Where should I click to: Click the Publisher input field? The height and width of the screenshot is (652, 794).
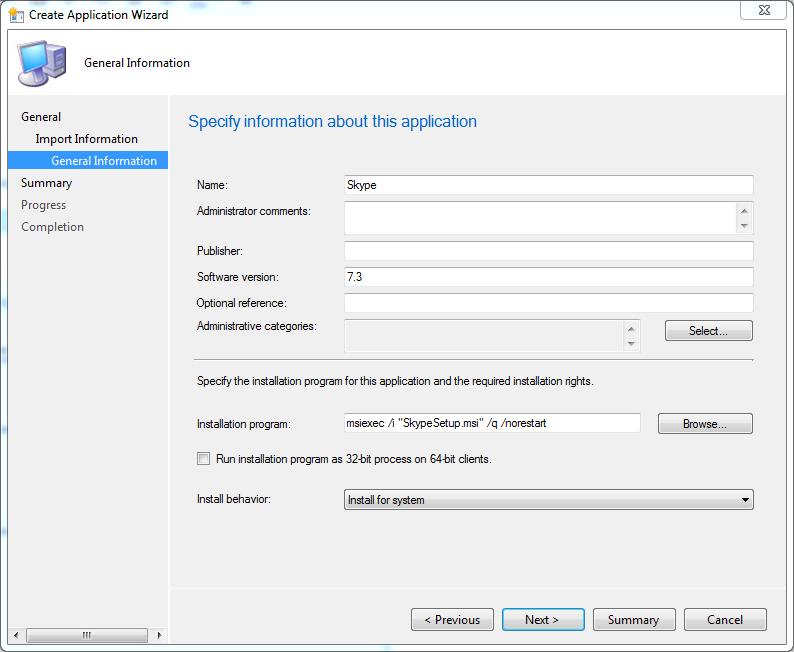point(549,251)
